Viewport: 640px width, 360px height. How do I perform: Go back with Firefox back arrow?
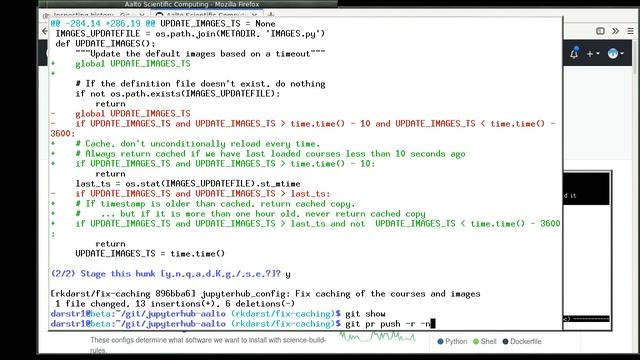[44, 31]
